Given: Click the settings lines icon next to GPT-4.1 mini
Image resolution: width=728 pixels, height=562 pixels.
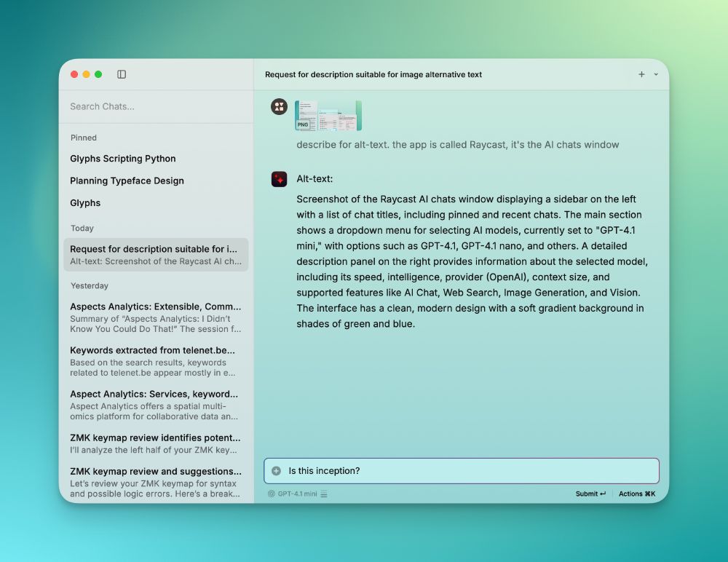Looking at the screenshot, I should click(324, 494).
